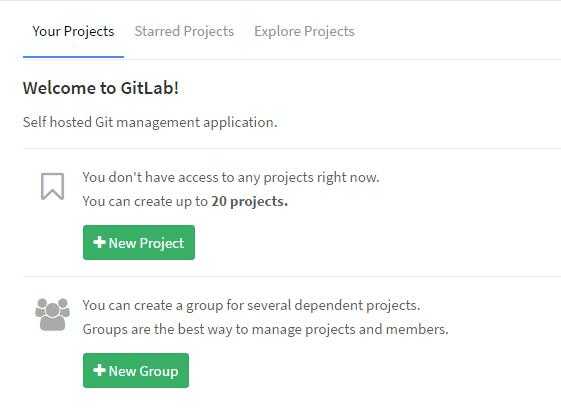The height and width of the screenshot is (409, 561).
Task: Click the gray group people icon
Action: (52, 314)
